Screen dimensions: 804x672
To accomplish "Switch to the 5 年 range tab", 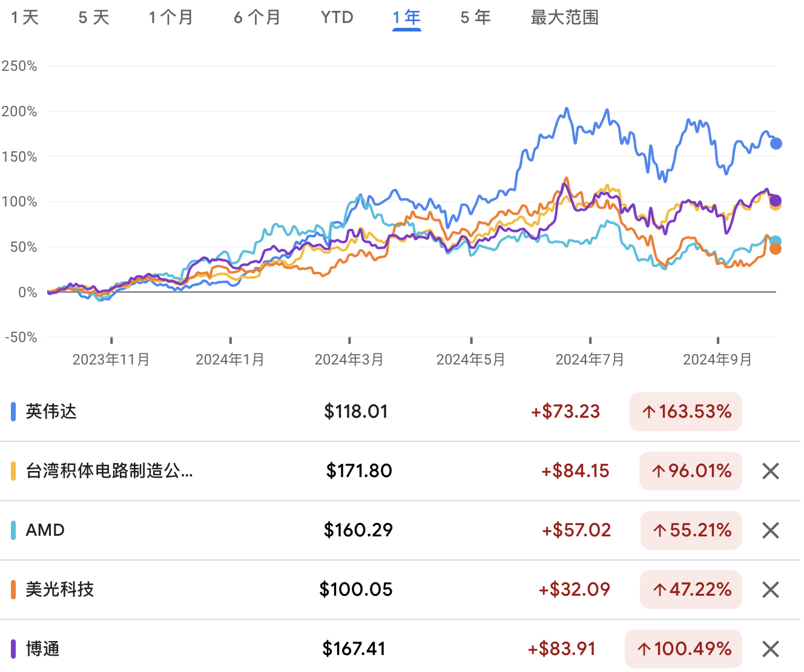I will (475, 18).
